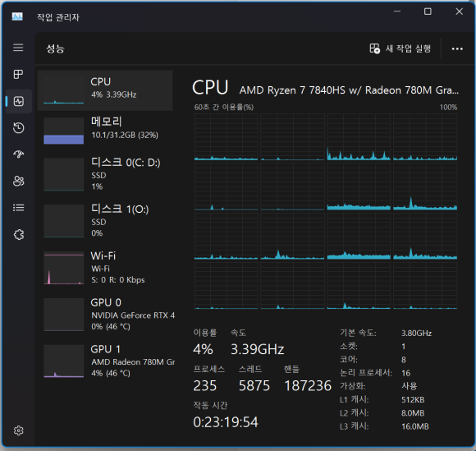Minimize the Task Manager window
This screenshot has width=476, height=451.
(397, 12)
